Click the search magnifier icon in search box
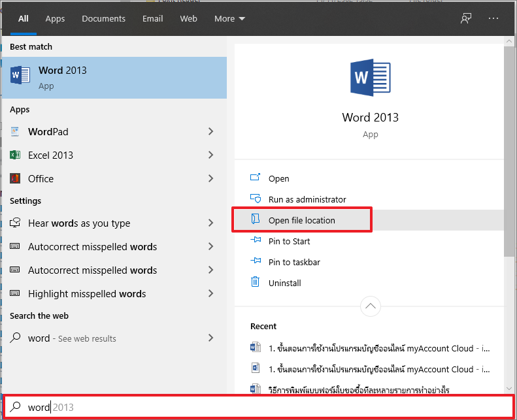Viewport: 517px width, 420px height. 15,407
